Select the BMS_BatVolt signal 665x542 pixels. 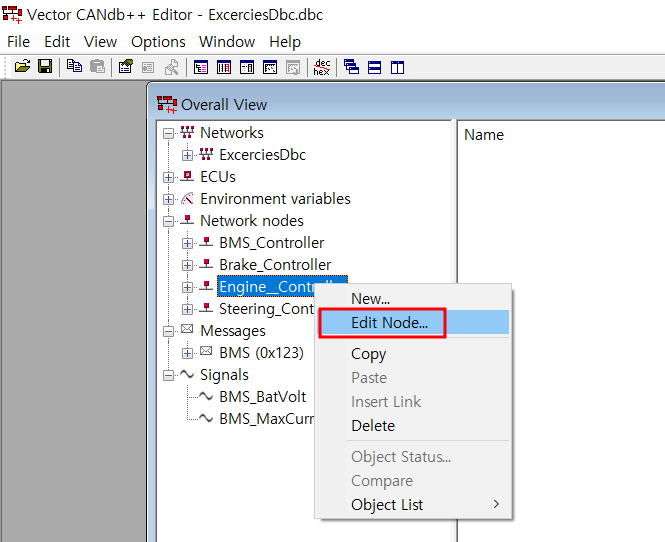coord(263,397)
